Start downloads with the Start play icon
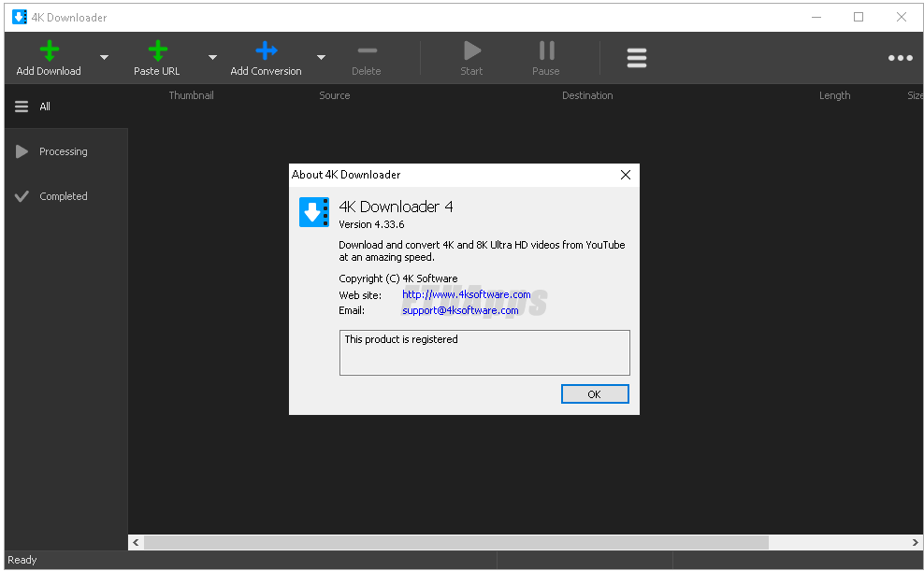924x571 pixels. (472, 50)
